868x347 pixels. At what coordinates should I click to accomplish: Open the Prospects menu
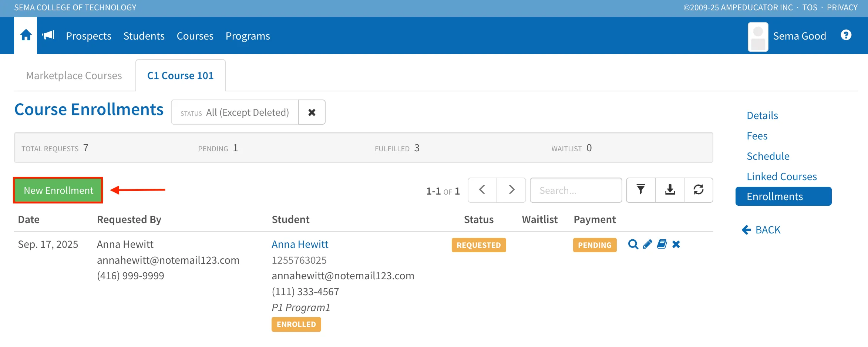[88, 36]
